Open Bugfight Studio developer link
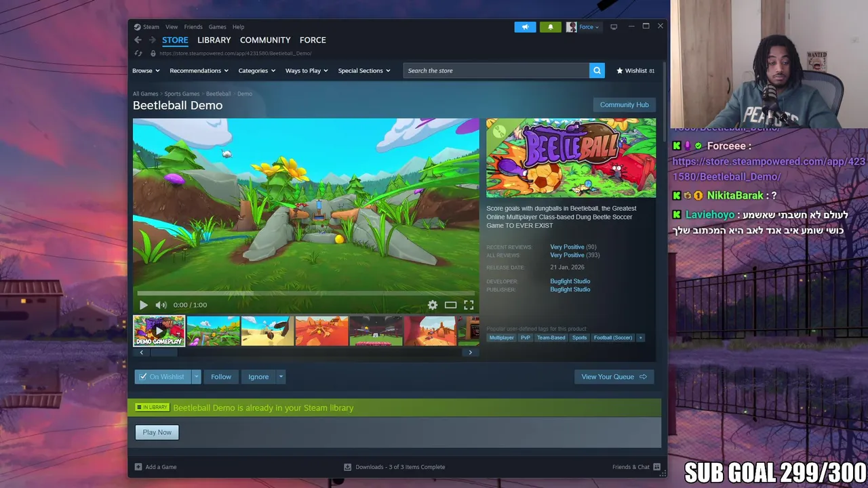 tap(570, 281)
